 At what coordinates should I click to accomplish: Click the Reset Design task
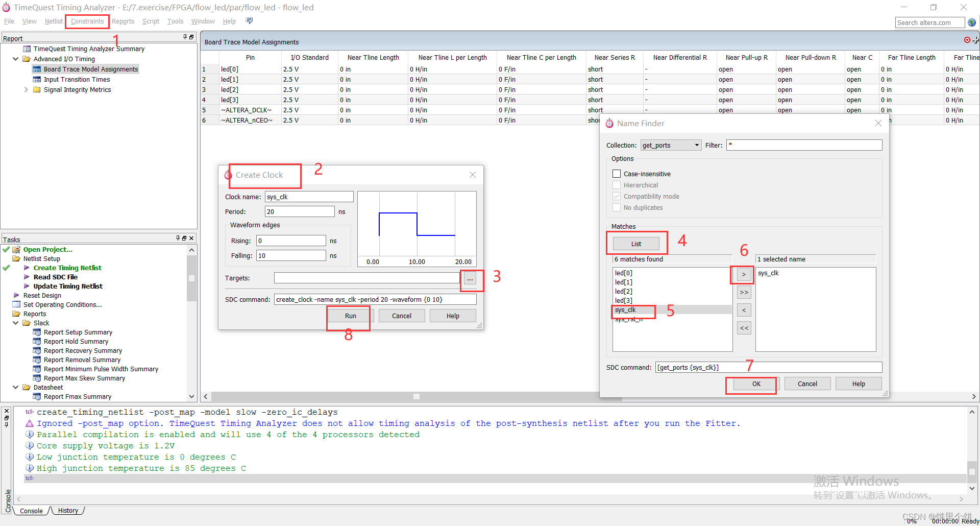click(42, 296)
